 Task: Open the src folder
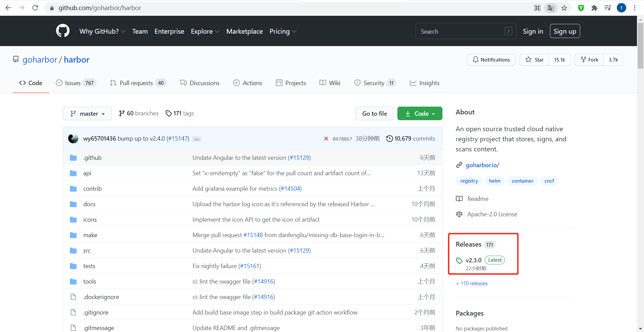[x=87, y=251]
